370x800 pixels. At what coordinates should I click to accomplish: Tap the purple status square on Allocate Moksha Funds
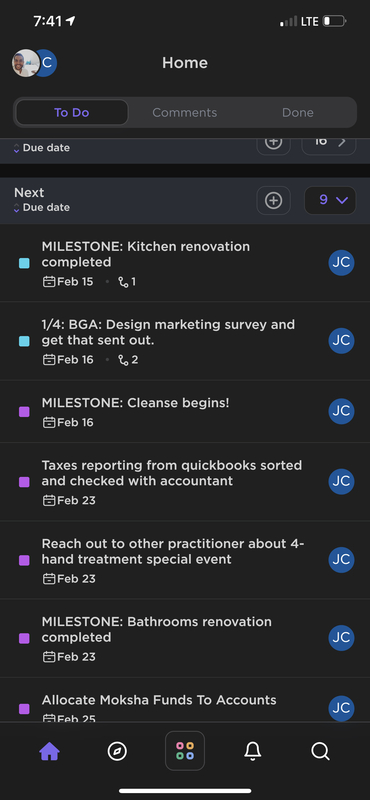pos(24,709)
